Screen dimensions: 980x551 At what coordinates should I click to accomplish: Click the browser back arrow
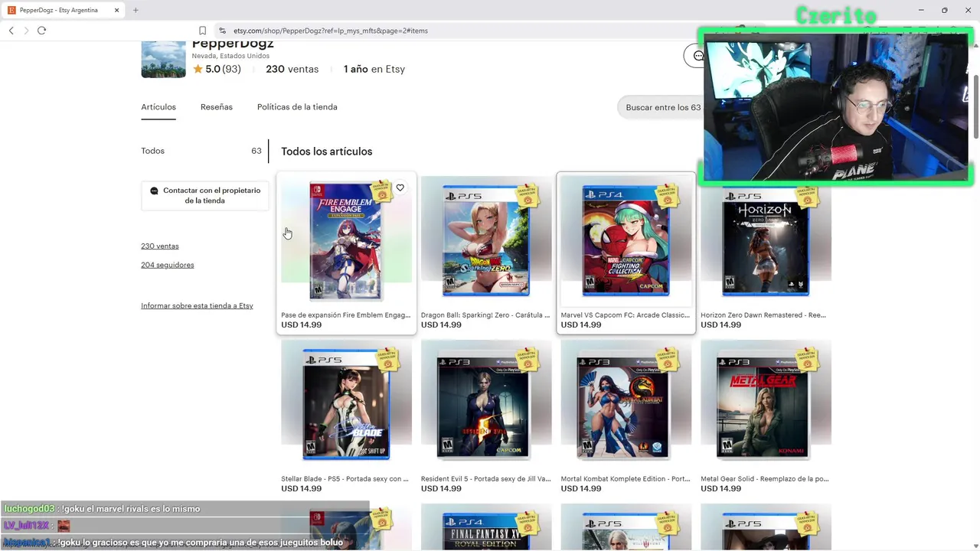click(11, 31)
